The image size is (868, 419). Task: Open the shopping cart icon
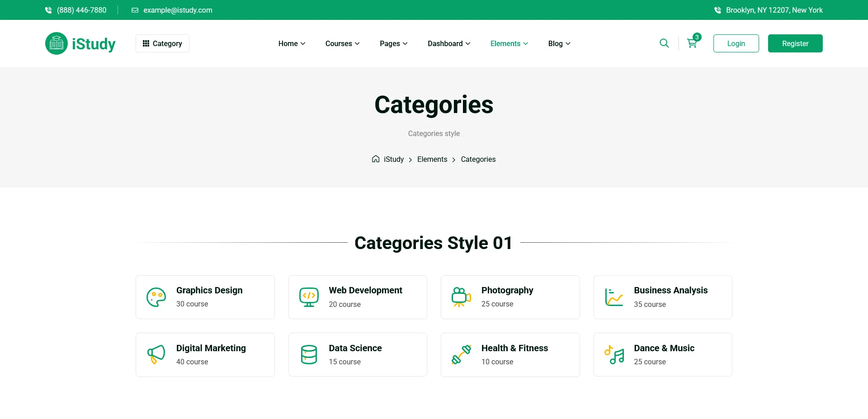click(692, 43)
